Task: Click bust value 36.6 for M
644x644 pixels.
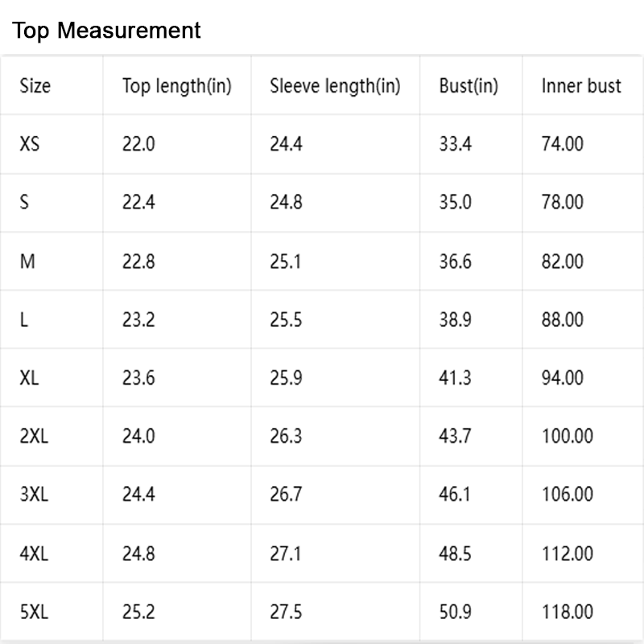Action: (456, 262)
